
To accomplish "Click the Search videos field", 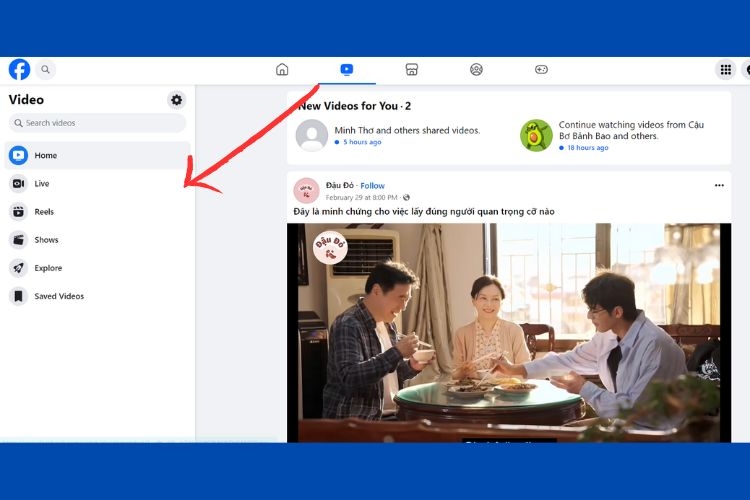I will [x=97, y=123].
